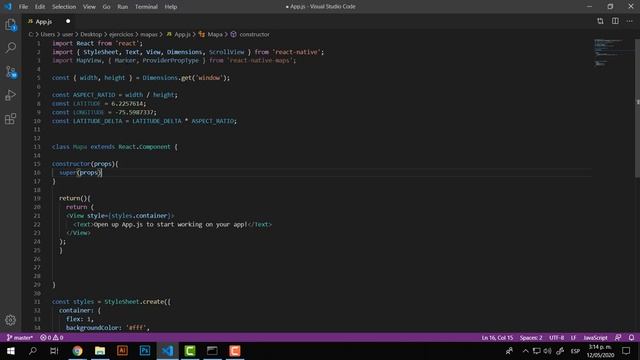Screen dimensions: 640x360
Task: Click the Users breadcrumb segment
Action: 48,34
